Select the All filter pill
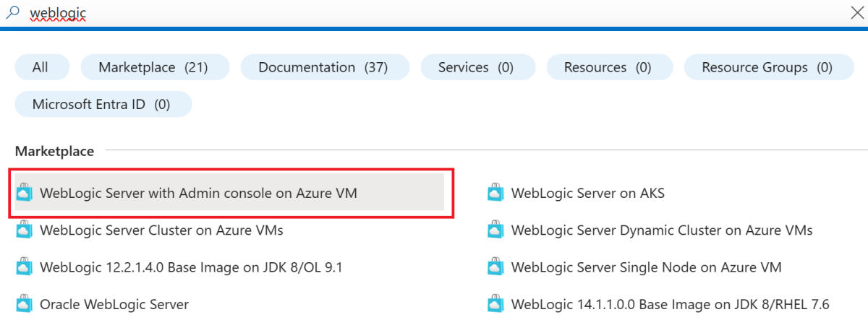 click(42, 67)
